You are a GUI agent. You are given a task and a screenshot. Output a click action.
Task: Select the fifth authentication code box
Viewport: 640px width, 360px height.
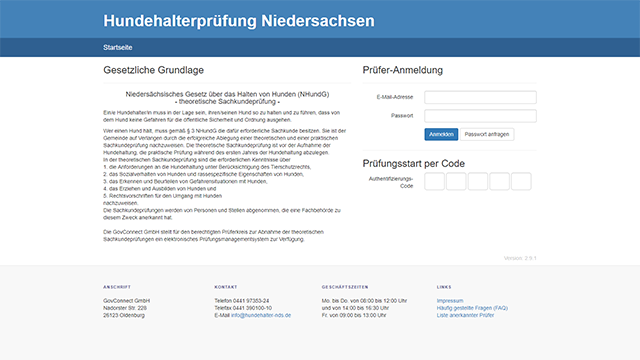point(521,181)
